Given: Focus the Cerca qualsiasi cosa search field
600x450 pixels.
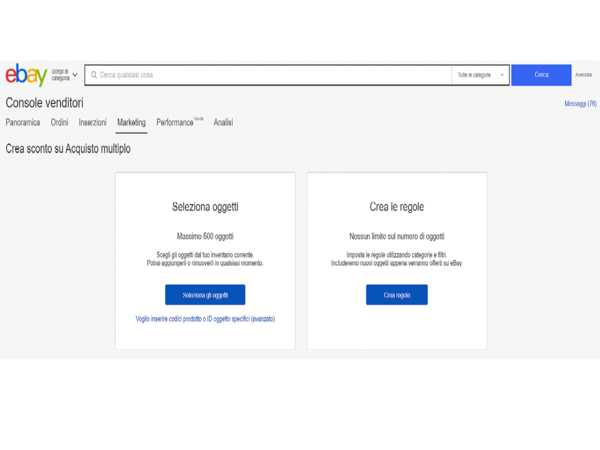Looking at the screenshot, I should click(268, 75).
